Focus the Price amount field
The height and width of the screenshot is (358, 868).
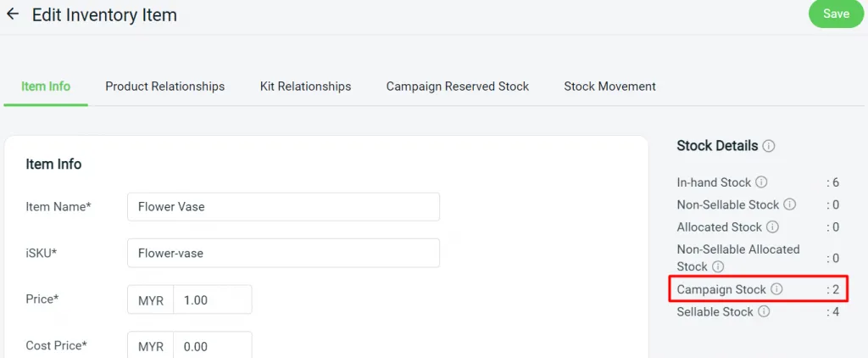click(x=212, y=299)
